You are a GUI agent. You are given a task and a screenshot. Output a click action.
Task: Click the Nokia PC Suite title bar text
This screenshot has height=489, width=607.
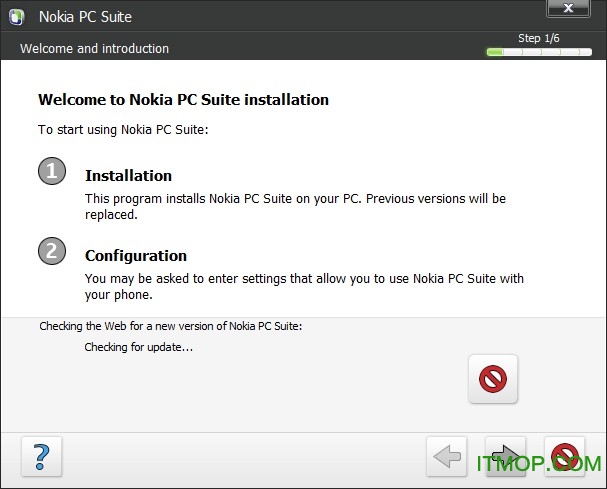85,17
